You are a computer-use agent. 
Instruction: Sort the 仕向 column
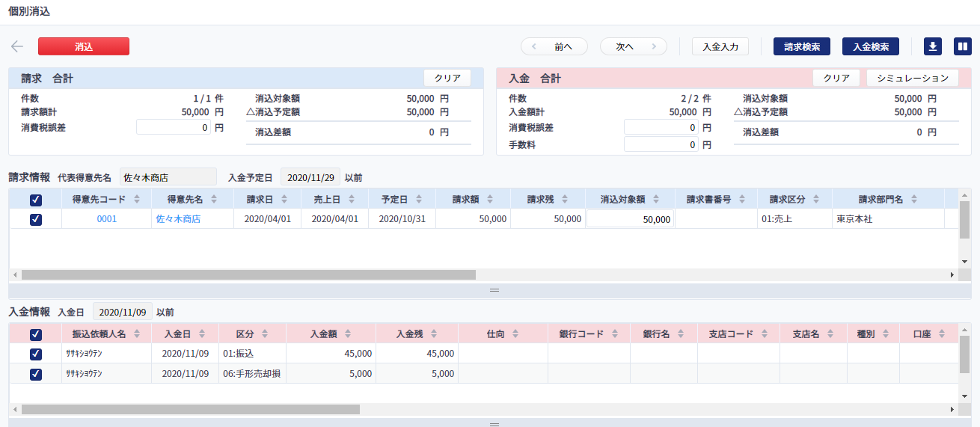(x=516, y=334)
